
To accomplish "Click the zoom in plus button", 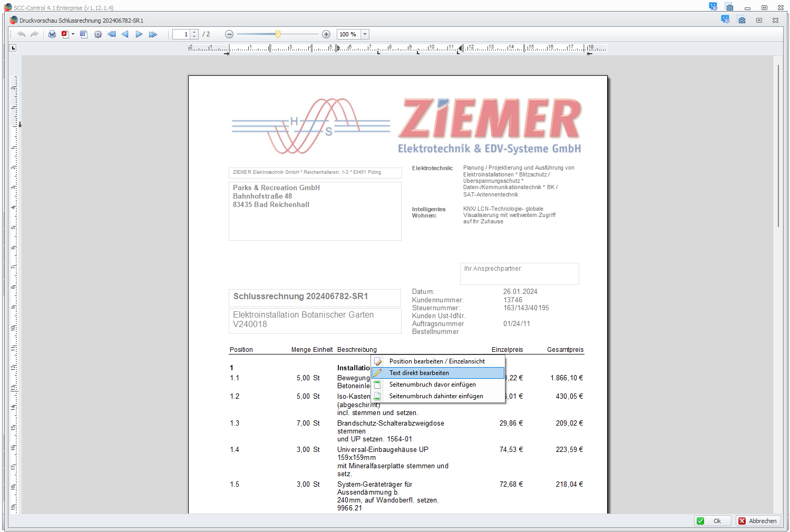I will tap(326, 34).
